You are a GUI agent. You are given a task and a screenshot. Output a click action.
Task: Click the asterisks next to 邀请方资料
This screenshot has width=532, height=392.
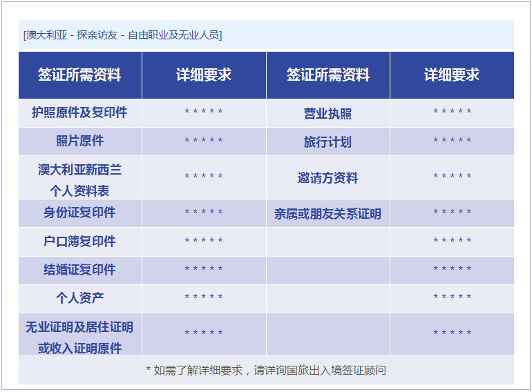[453, 176]
